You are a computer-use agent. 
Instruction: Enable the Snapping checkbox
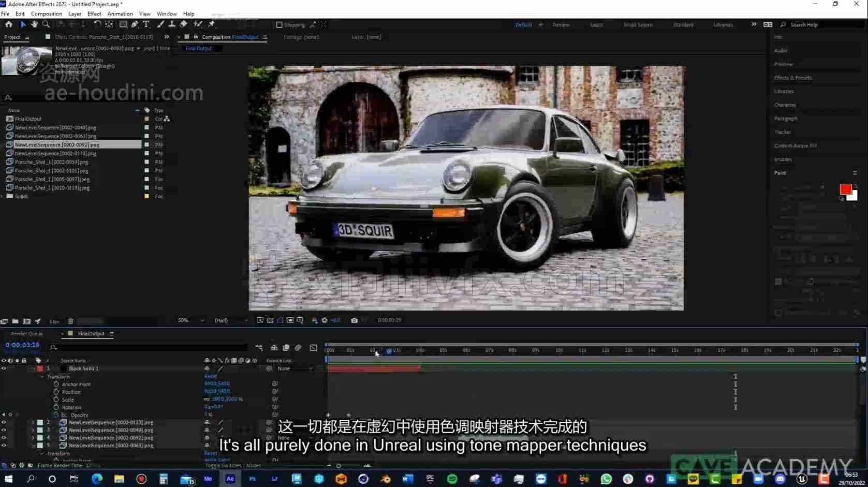[279, 25]
